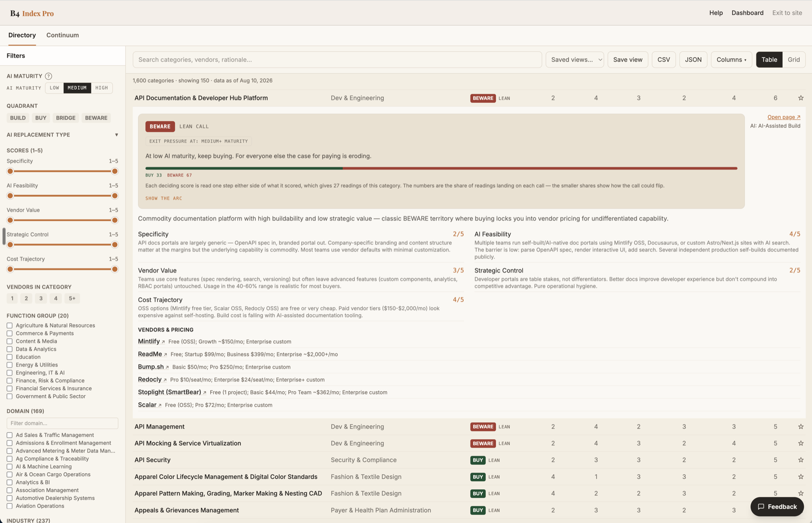Image resolution: width=812 pixels, height=523 pixels.
Task: Click Strategic Control slider right handle
Action: pos(115,245)
